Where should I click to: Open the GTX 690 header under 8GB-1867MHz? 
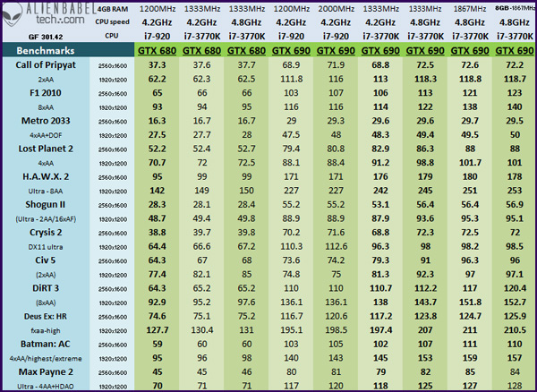[515, 51]
